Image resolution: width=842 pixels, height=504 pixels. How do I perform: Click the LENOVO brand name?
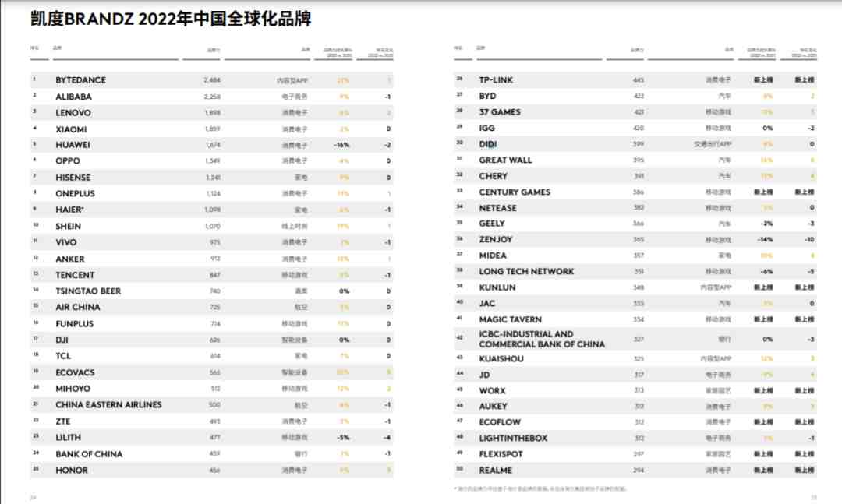[x=73, y=113]
